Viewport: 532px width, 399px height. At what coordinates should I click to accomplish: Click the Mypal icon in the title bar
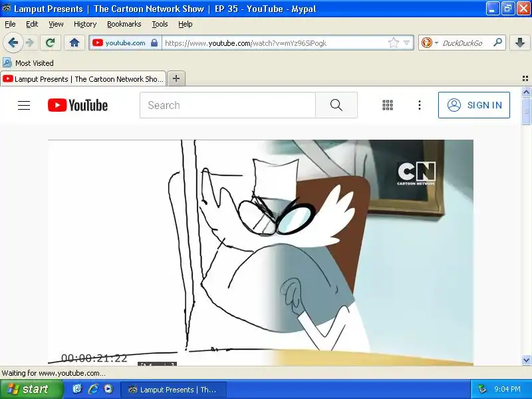pyautogui.click(x=6, y=8)
